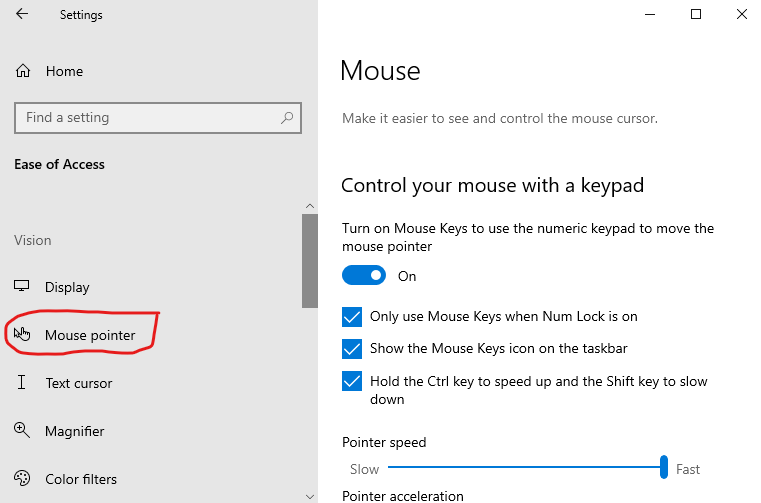Uncheck Show the Mouse Keys icon on taskbar
The width and height of the screenshot is (761, 503).
pyautogui.click(x=352, y=349)
